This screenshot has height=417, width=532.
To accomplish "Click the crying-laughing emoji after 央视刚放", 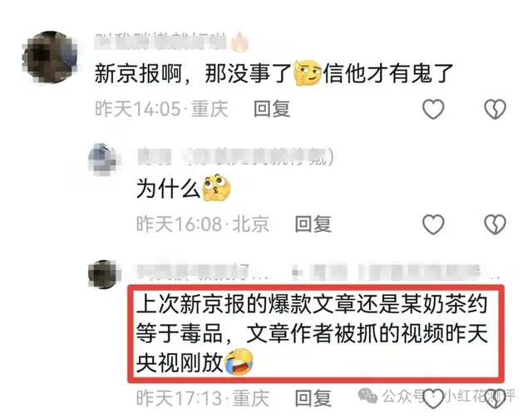I will [239, 361].
